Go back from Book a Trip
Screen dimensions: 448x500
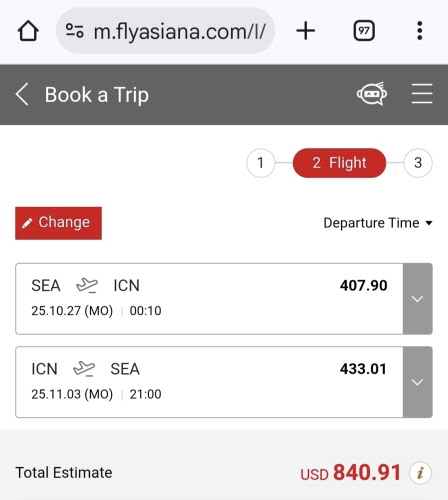click(x=22, y=94)
